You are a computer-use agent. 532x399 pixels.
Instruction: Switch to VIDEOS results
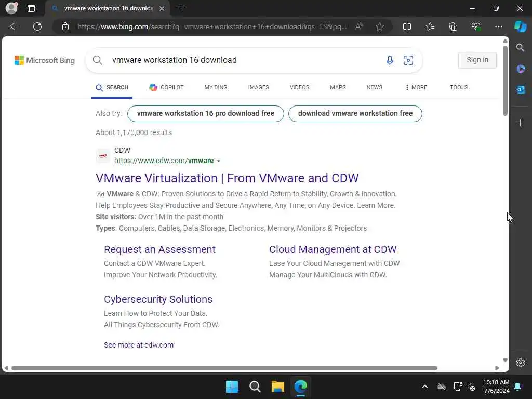tap(299, 87)
